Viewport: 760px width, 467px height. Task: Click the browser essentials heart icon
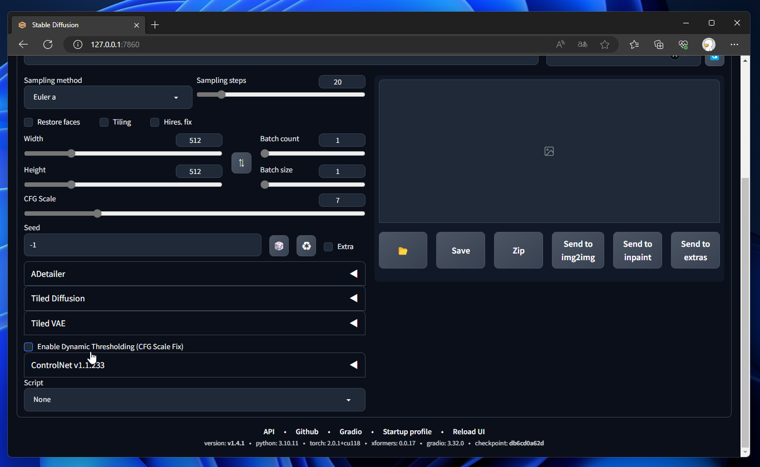[x=683, y=45]
